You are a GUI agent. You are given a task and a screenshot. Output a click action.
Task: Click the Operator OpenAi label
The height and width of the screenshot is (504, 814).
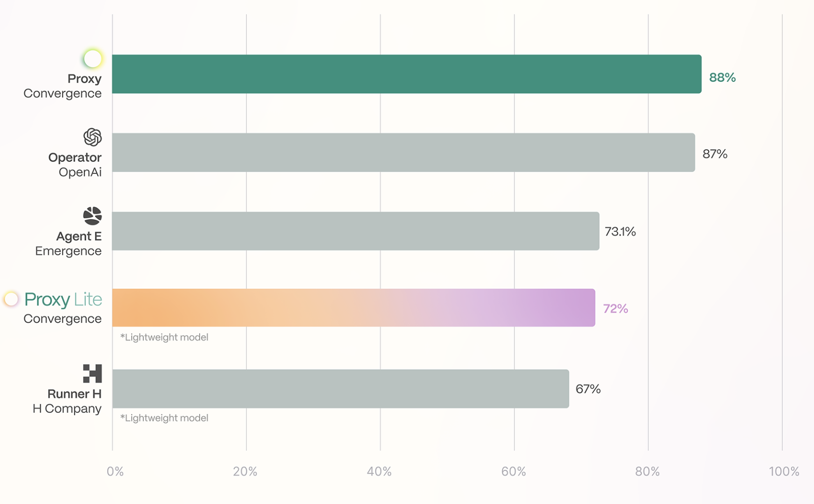(75, 165)
